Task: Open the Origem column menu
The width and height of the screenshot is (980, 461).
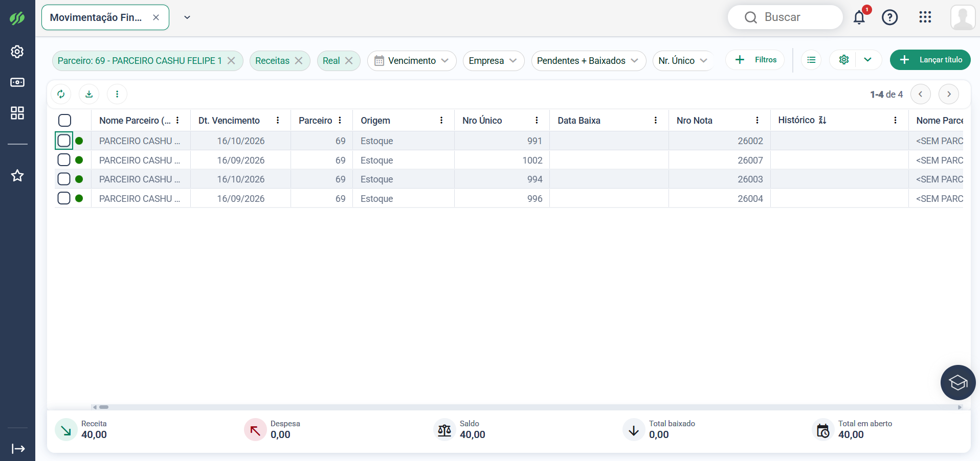Action: pyautogui.click(x=441, y=121)
